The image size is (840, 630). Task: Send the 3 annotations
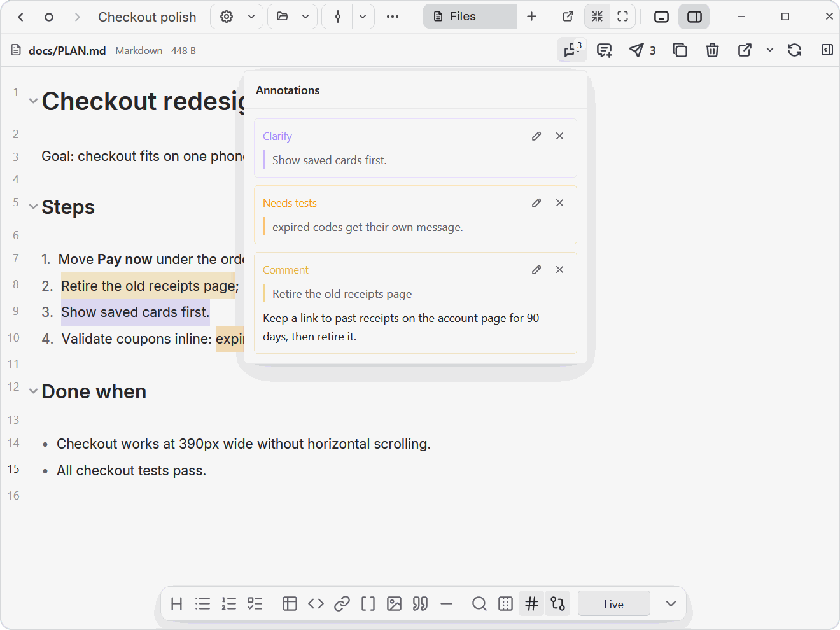[x=642, y=50]
